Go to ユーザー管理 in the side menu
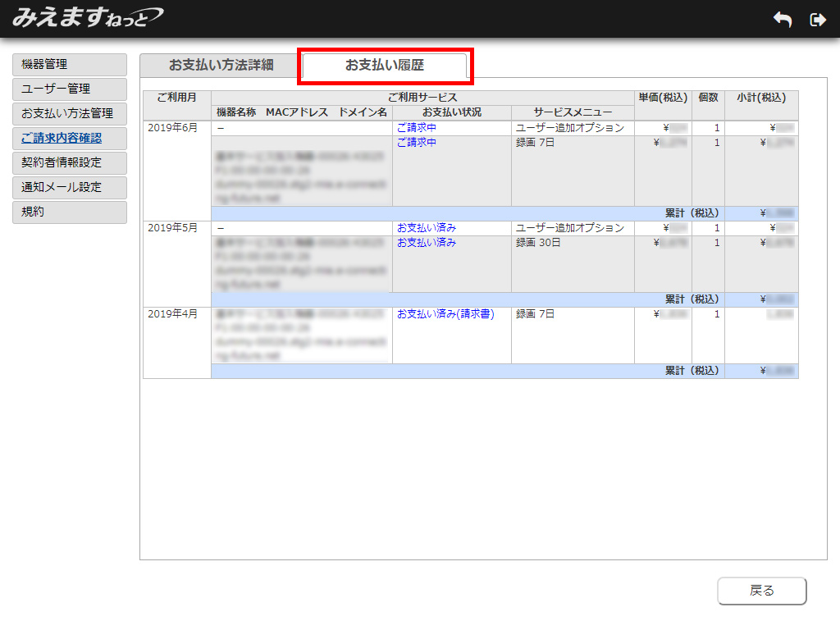The height and width of the screenshot is (630, 840). pyautogui.click(x=70, y=89)
